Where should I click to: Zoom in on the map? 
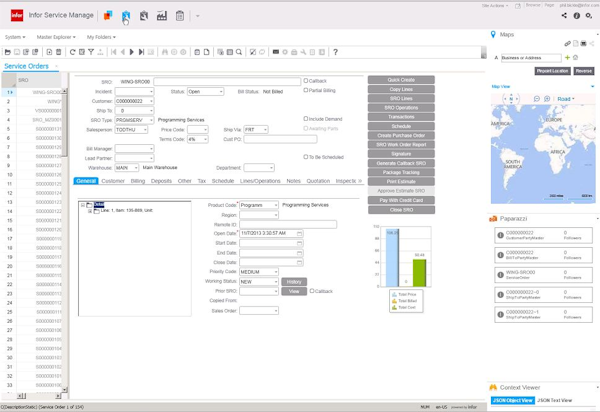click(x=547, y=99)
